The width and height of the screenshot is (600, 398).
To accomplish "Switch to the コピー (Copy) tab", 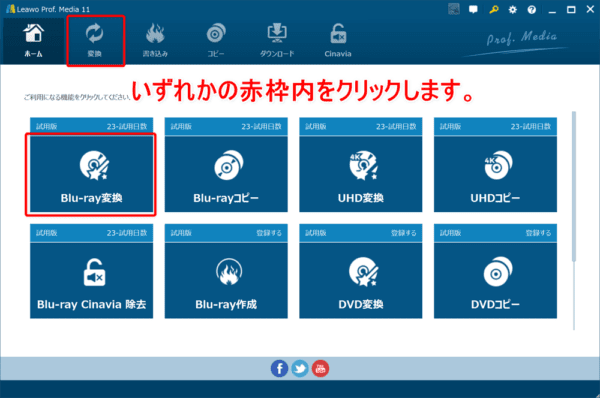I will [x=216, y=41].
